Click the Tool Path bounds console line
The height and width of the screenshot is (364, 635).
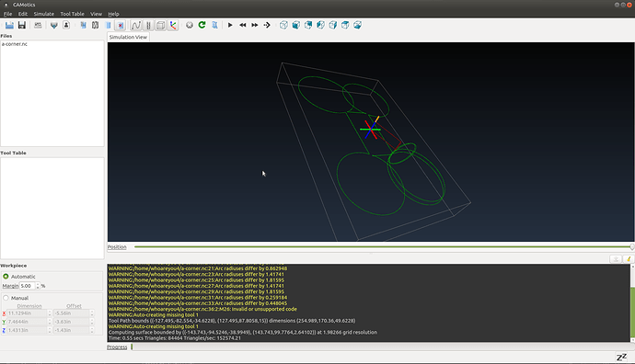coord(232,321)
